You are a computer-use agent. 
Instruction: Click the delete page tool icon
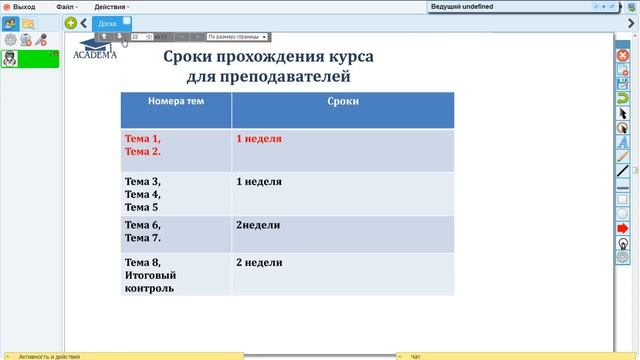(622, 70)
